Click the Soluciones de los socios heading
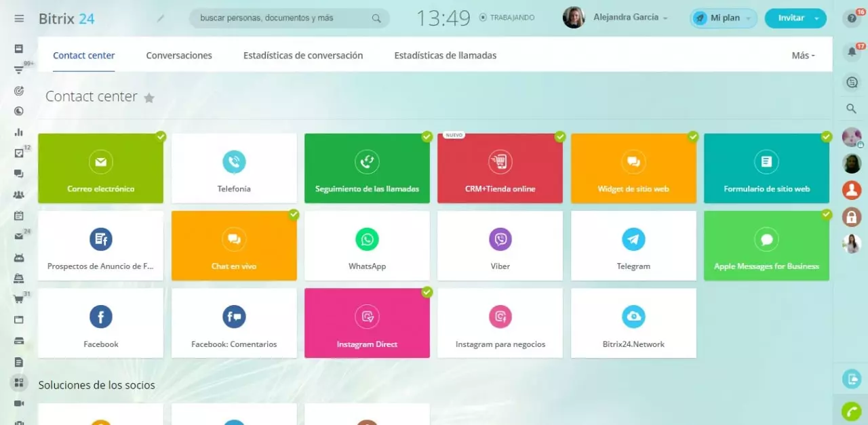The height and width of the screenshot is (425, 868). tap(96, 385)
